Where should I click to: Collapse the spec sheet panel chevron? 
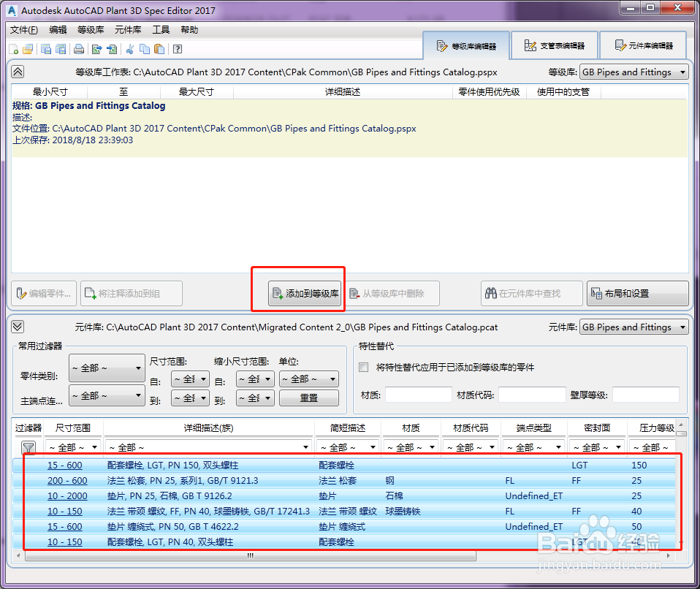[18, 72]
